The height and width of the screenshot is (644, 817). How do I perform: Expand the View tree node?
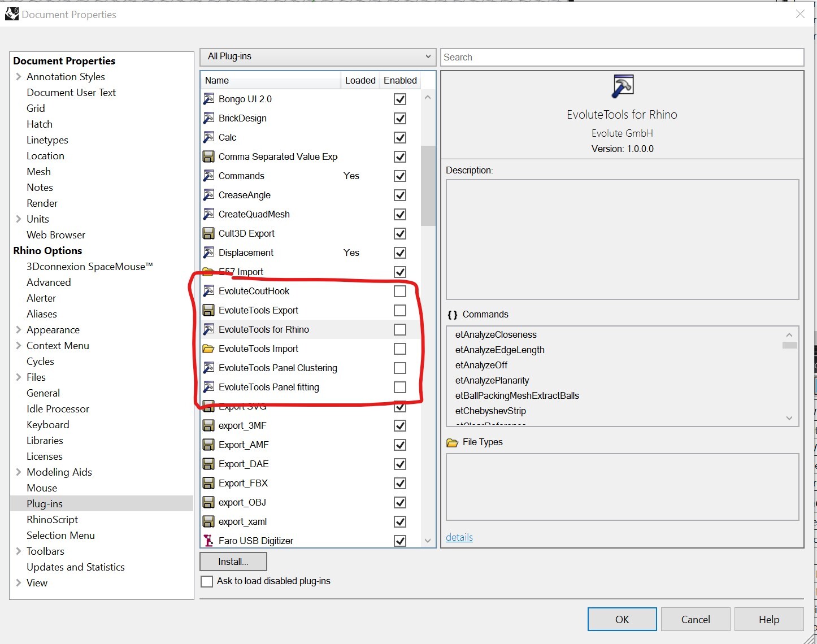click(x=18, y=582)
